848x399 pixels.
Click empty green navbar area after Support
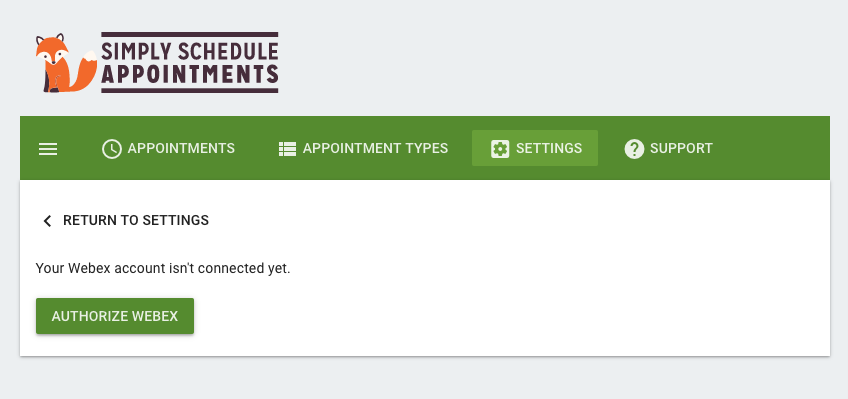pos(773,148)
